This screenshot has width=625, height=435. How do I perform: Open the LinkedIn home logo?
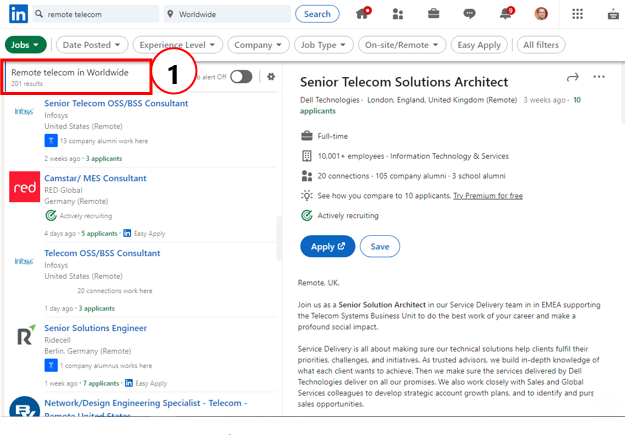pyautogui.click(x=18, y=14)
